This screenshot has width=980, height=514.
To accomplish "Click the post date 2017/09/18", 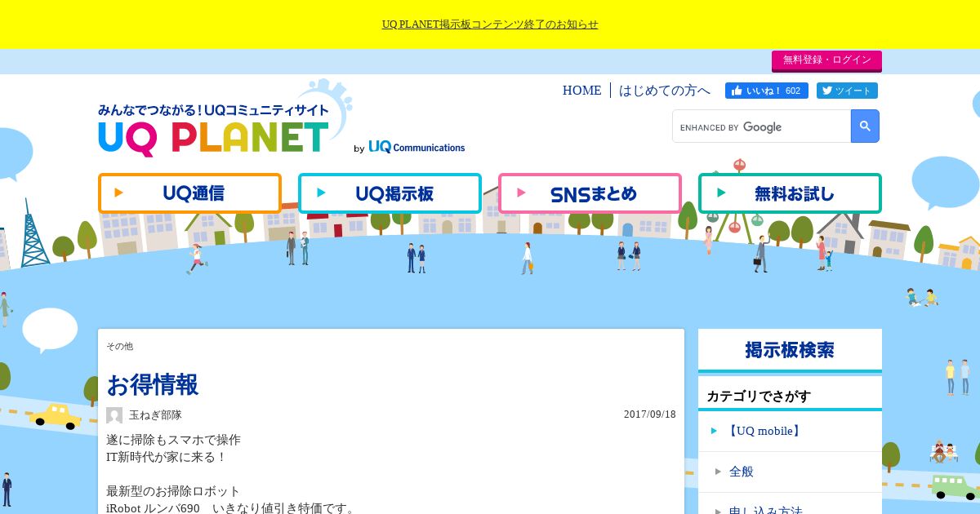I will point(650,414).
